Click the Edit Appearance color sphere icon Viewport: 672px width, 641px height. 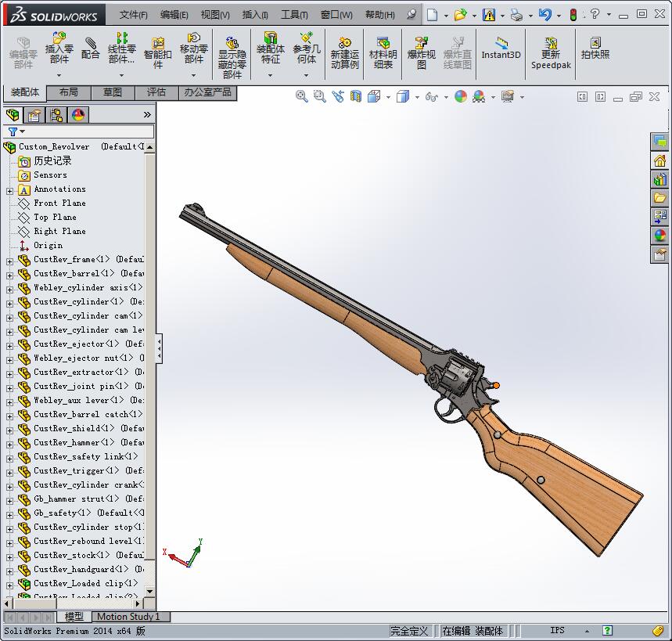click(460, 96)
